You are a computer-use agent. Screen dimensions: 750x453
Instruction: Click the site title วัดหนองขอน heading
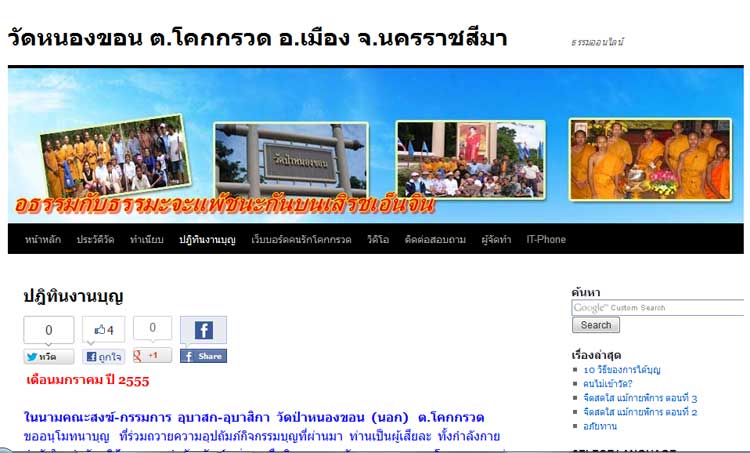click(x=257, y=38)
